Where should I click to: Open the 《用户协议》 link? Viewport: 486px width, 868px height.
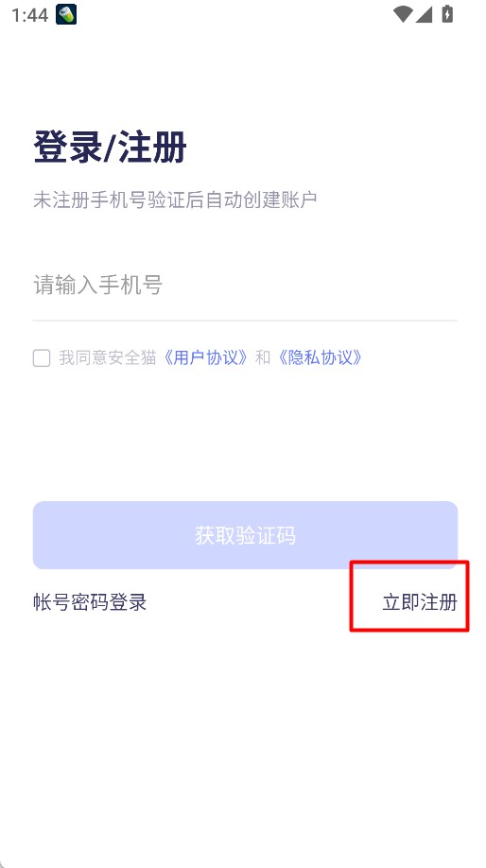click(x=206, y=357)
